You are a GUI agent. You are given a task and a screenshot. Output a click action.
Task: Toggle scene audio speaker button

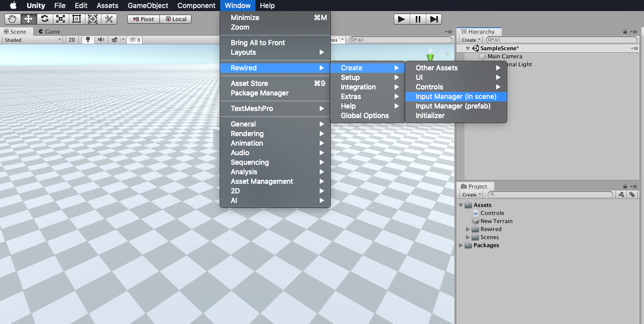point(101,40)
